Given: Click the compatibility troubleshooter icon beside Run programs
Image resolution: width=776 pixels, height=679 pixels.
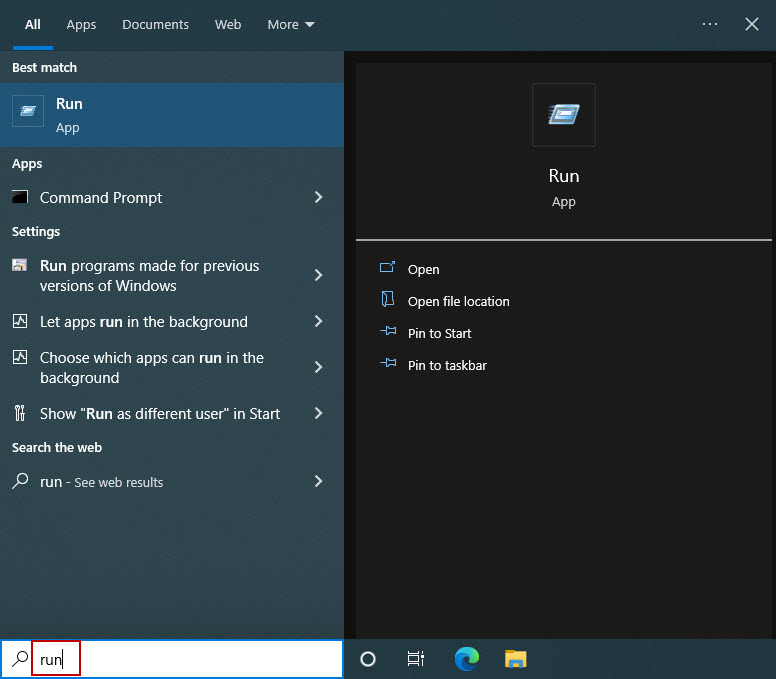Looking at the screenshot, I should 20,265.
